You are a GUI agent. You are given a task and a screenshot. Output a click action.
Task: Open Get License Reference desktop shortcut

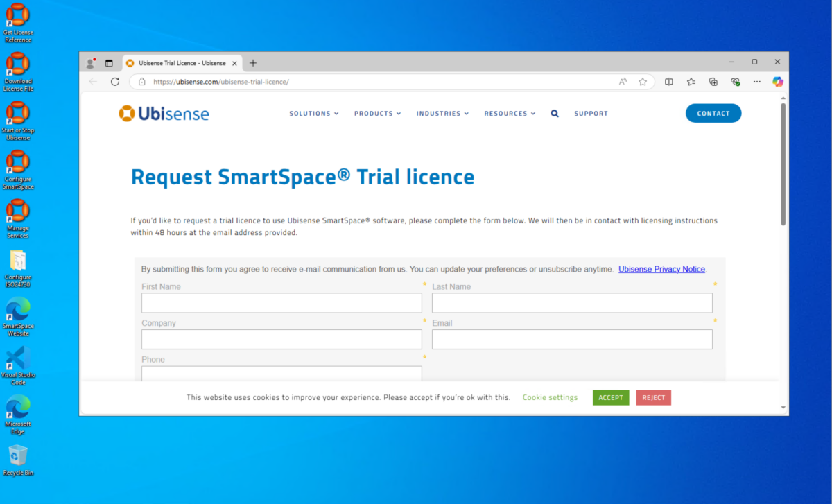pyautogui.click(x=18, y=22)
